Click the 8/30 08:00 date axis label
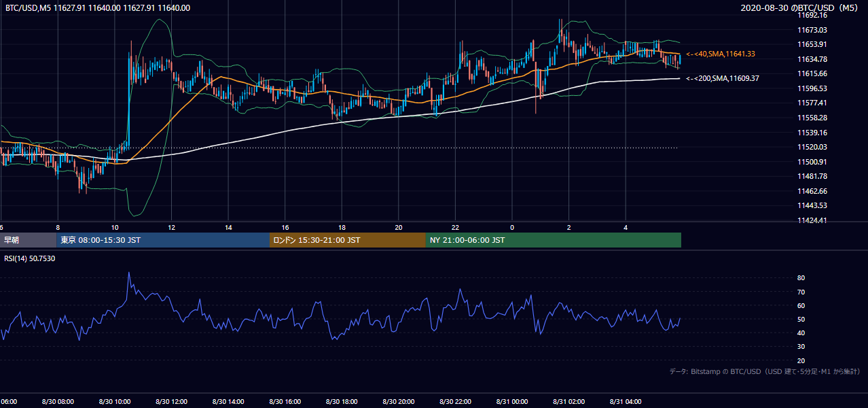This screenshot has width=868, height=408. (x=58, y=402)
